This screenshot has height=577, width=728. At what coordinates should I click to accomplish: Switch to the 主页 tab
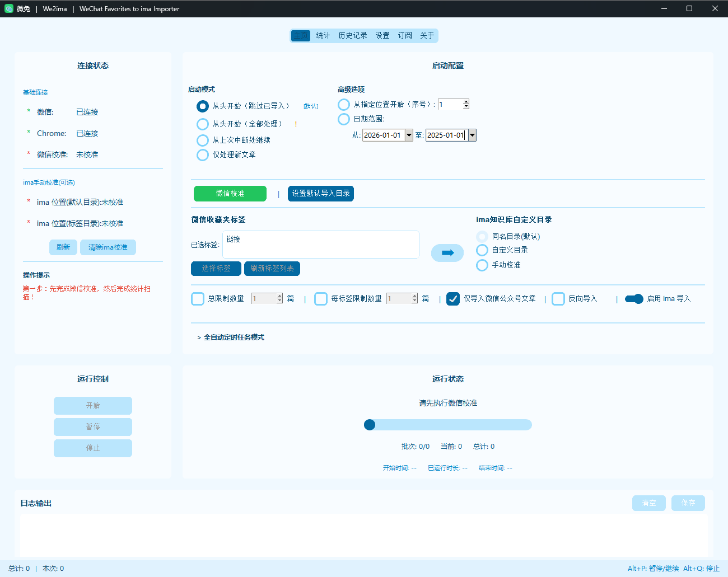click(301, 36)
